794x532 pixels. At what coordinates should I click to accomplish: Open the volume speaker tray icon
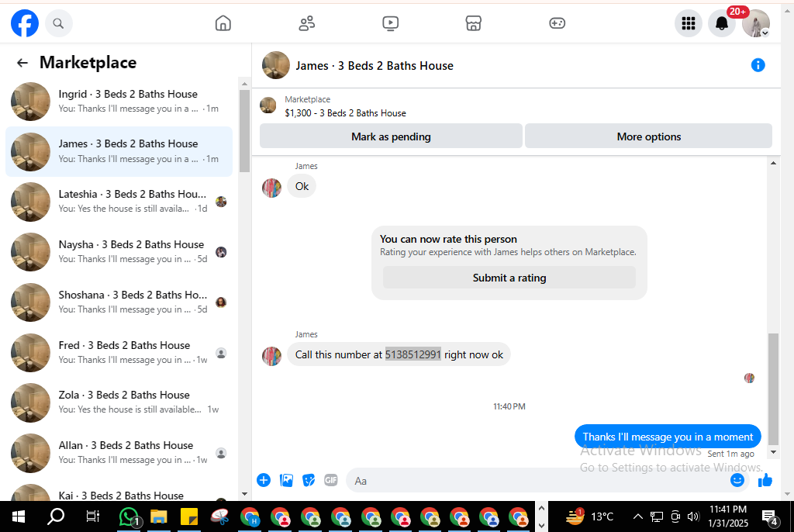(692, 516)
